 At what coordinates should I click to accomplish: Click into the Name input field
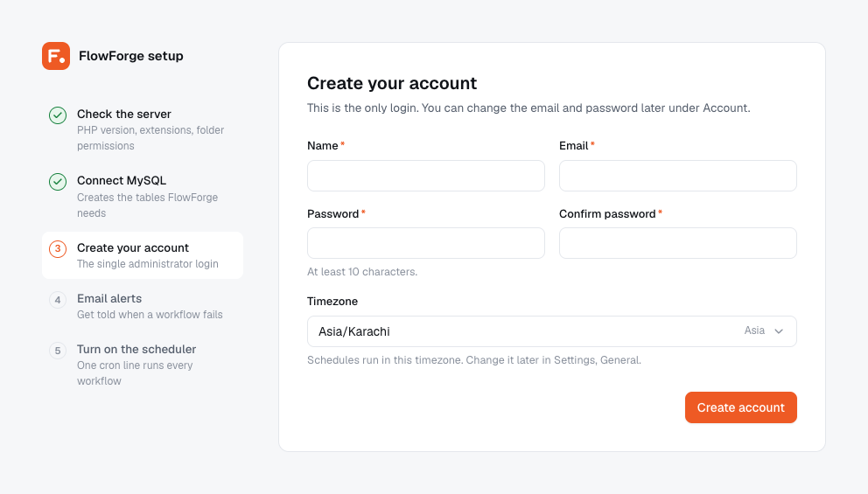click(426, 176)
